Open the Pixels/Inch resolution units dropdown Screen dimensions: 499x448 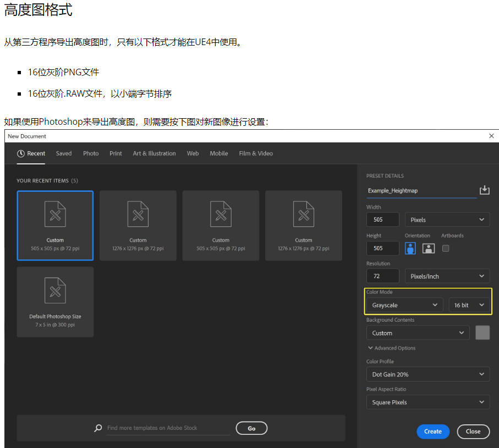tap(447, 276)
